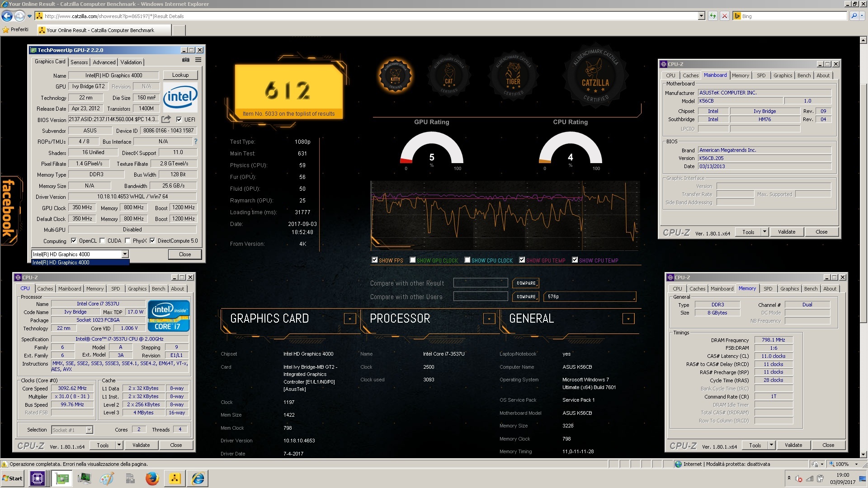
Task: Click the browser address bar
Action: (371, 16)
